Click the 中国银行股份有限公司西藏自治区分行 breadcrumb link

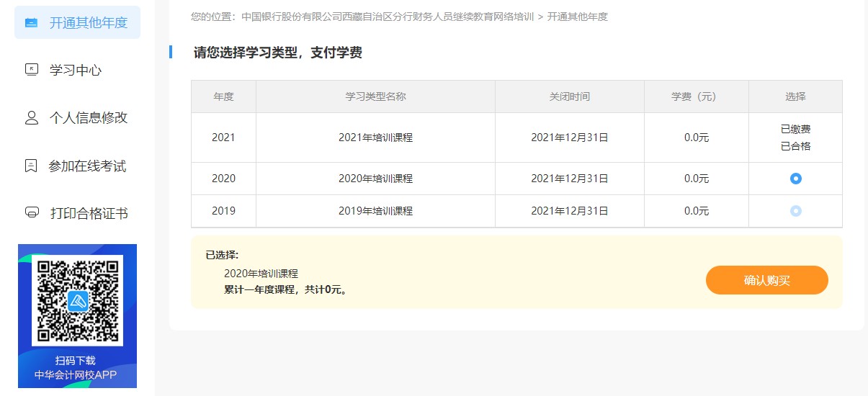tap(388, 17)
